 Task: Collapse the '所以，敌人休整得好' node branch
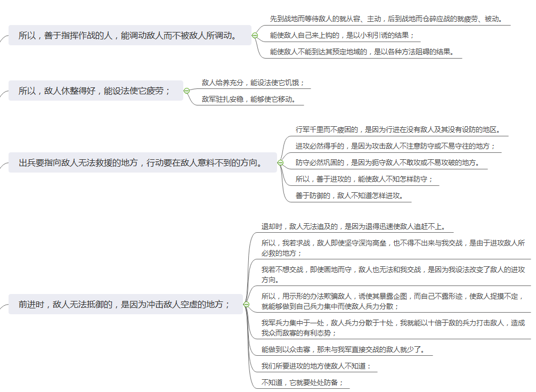point(186,91)
